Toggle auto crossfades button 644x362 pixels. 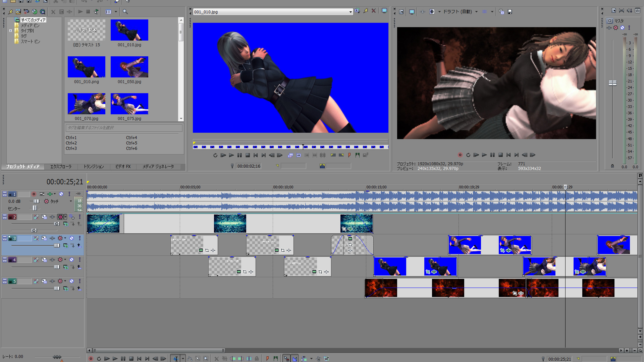tap(294, 359)
